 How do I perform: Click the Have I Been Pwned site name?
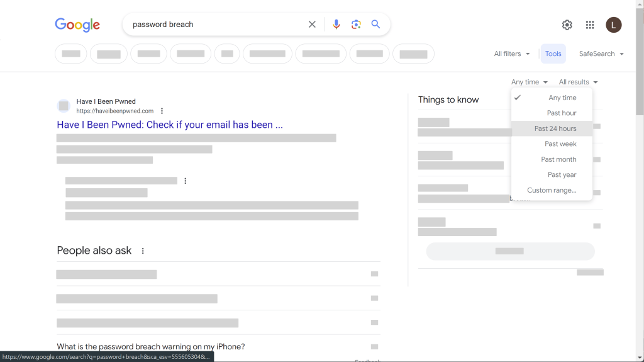click(106, 101)
